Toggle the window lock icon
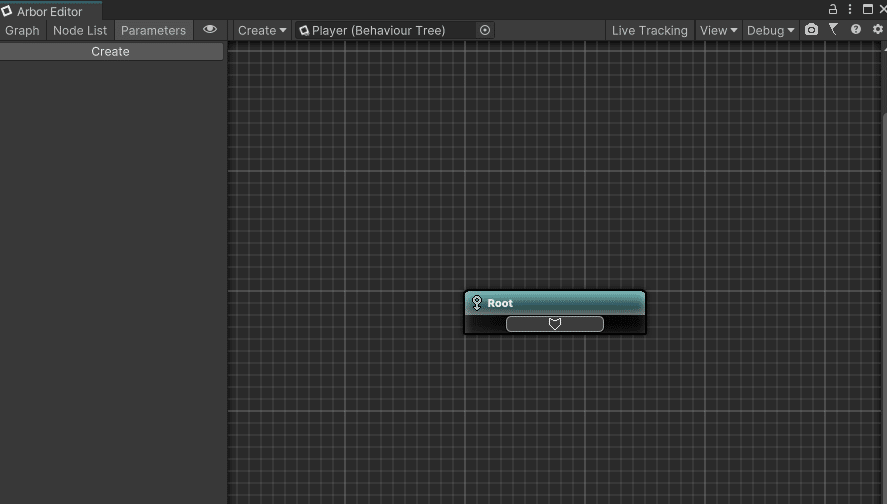887x504 pixels. 833,9
